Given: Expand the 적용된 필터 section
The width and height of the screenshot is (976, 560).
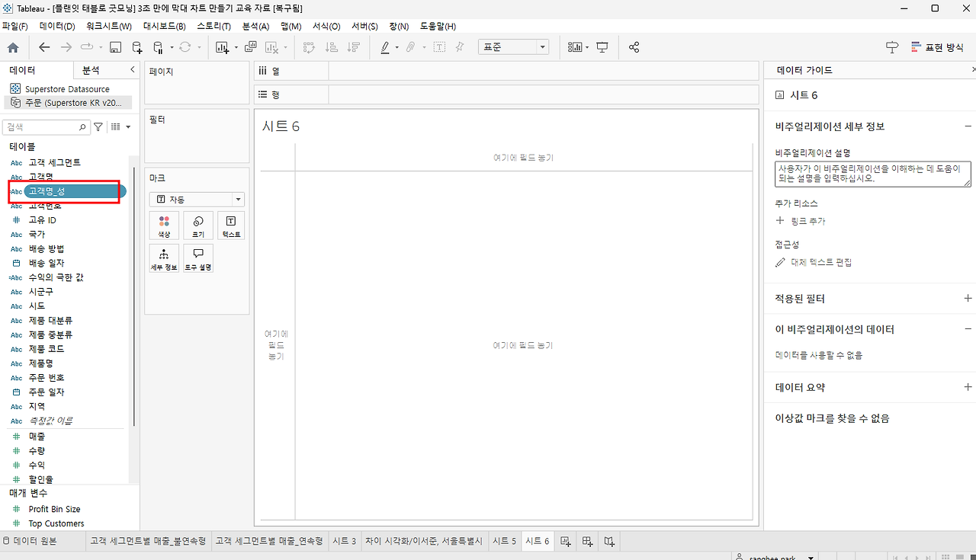Looking at the screenshot, I should point(968,299).
